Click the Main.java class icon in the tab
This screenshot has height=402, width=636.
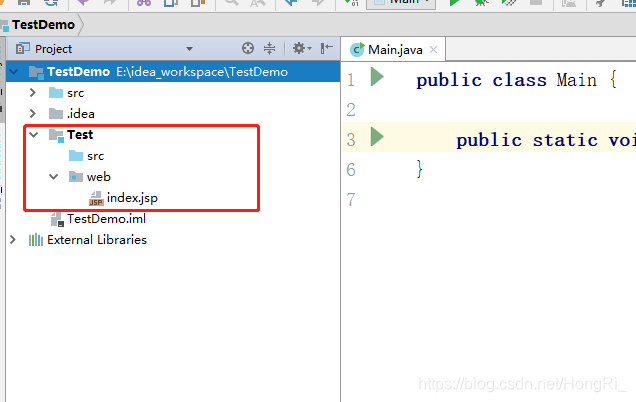[x=357, y=49]
